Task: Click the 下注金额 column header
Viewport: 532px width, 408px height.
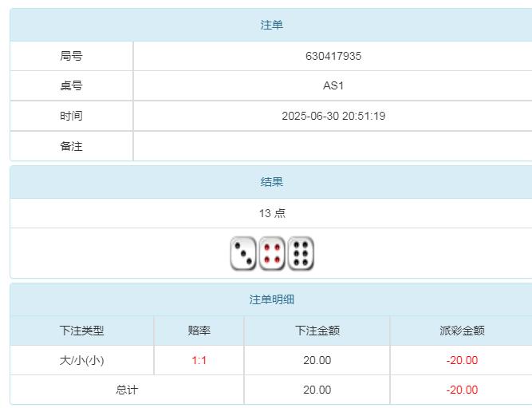Action: [x=317, y=330]
